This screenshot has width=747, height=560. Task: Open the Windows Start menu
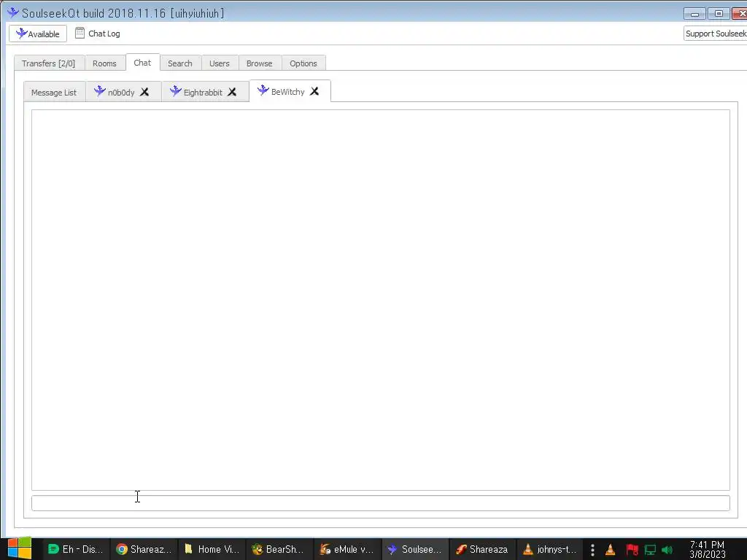[20, 549]
